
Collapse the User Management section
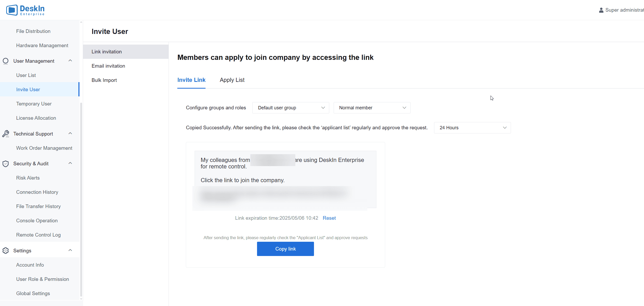pyautogui.click(x=70, y=61)
